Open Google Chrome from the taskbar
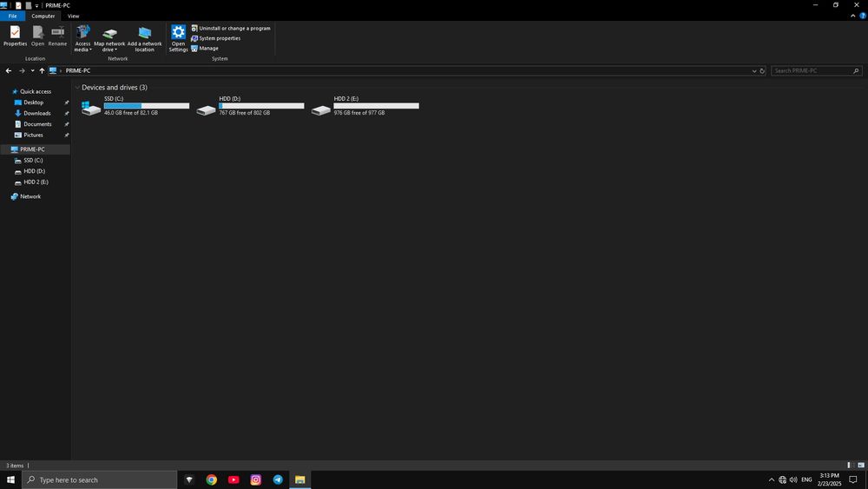The height and width of the screenshot is (489, 868). pos(212,479)
